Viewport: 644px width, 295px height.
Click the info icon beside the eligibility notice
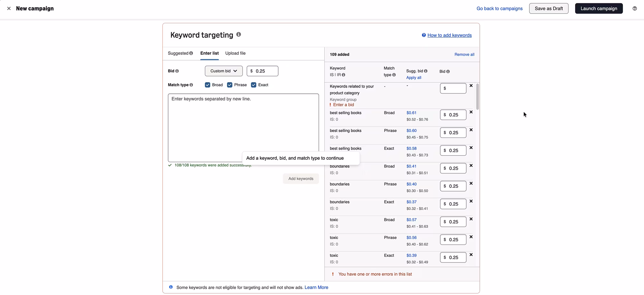point(171,287)
